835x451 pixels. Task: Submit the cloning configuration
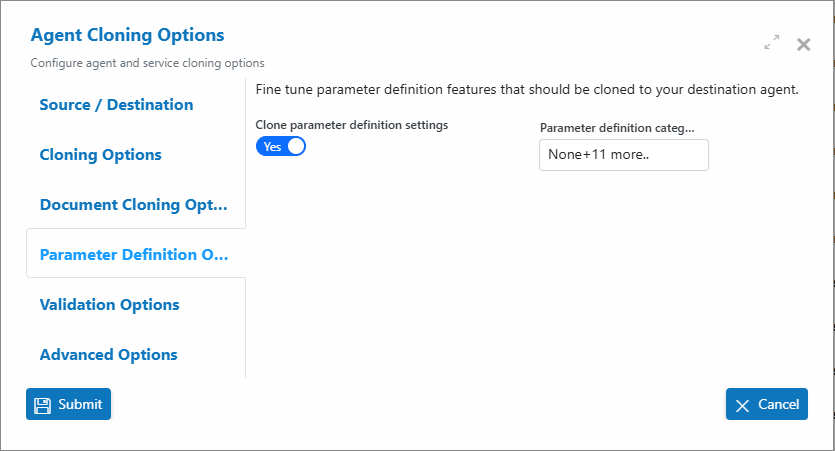(68, 404)
